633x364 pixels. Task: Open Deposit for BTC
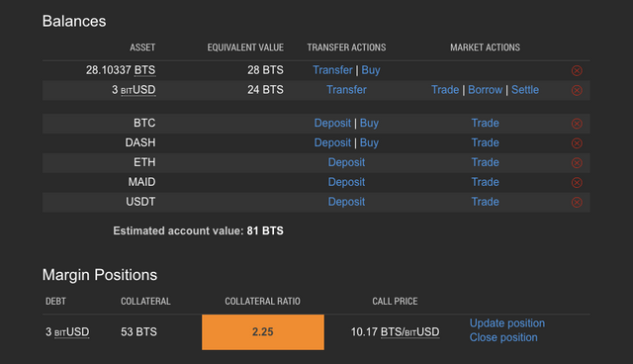[332, 123]
